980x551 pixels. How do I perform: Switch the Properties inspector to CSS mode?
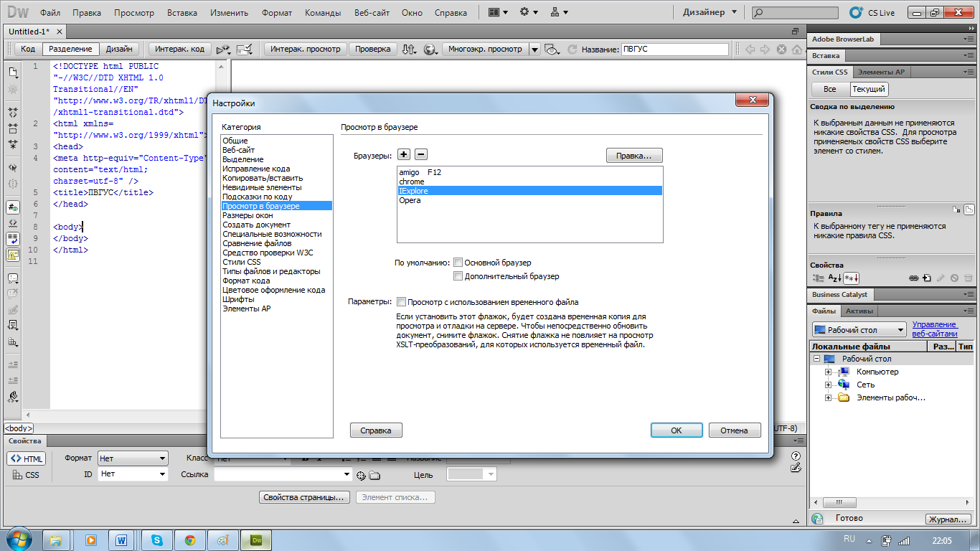click(27, 475)
